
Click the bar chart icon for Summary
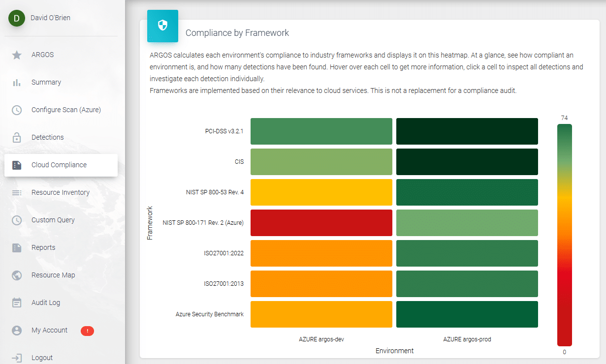pos(15,82)
